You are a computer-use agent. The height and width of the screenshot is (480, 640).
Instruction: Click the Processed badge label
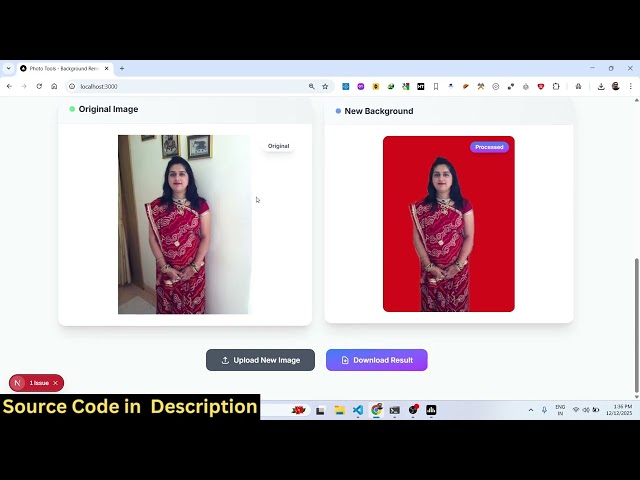489,147
